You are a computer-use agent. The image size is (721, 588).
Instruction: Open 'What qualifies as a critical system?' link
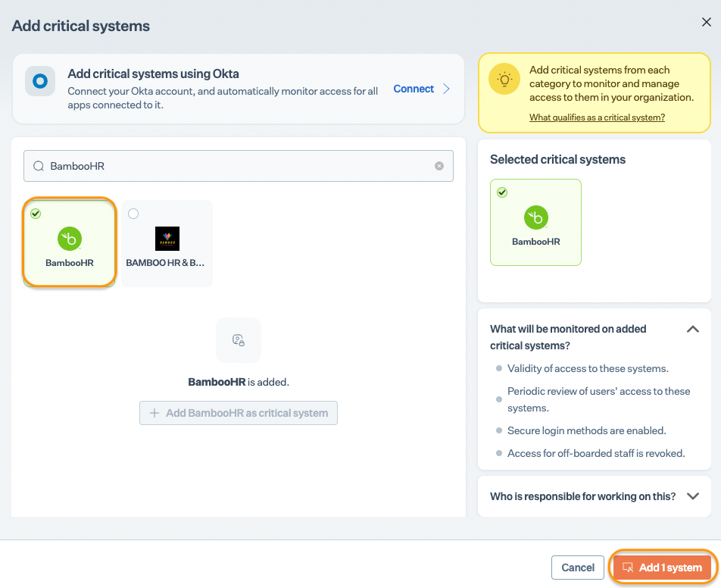597,117
